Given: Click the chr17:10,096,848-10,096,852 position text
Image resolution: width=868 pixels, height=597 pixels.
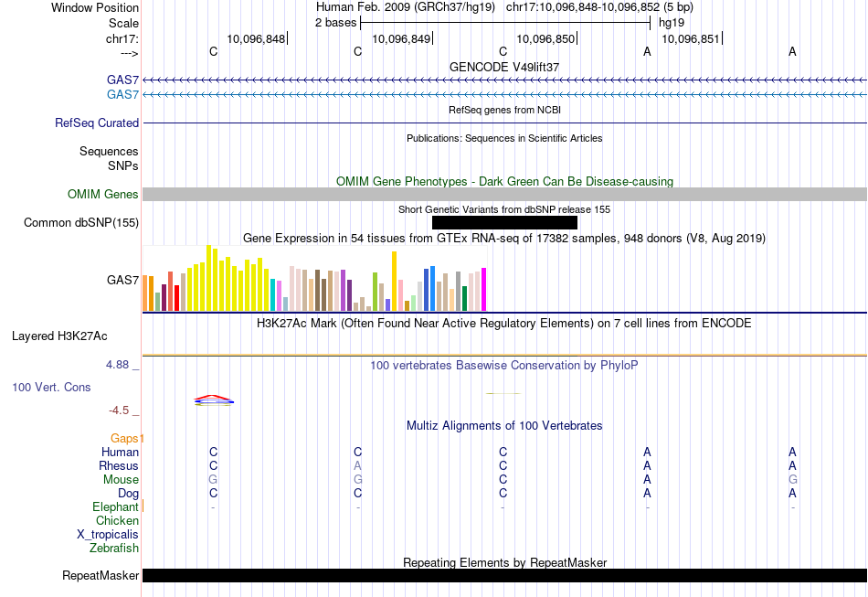Looking at the screenshot, I should 599,7.
